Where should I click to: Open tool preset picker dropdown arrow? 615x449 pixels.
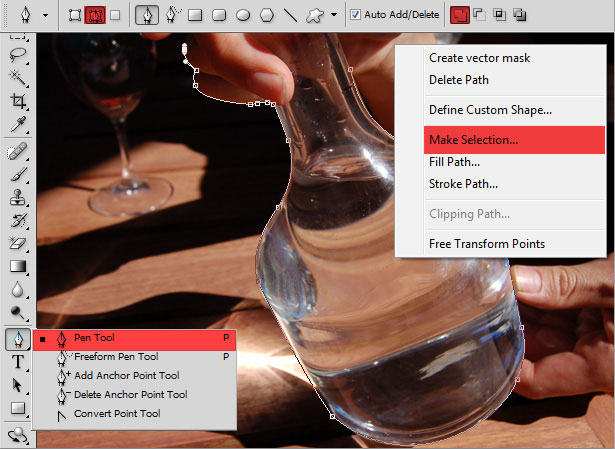45,16
